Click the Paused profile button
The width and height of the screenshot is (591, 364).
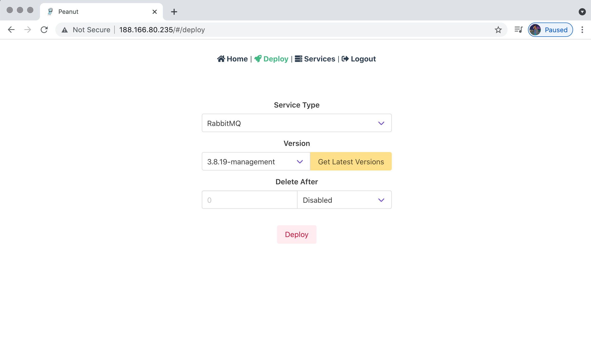click(550, 30)
